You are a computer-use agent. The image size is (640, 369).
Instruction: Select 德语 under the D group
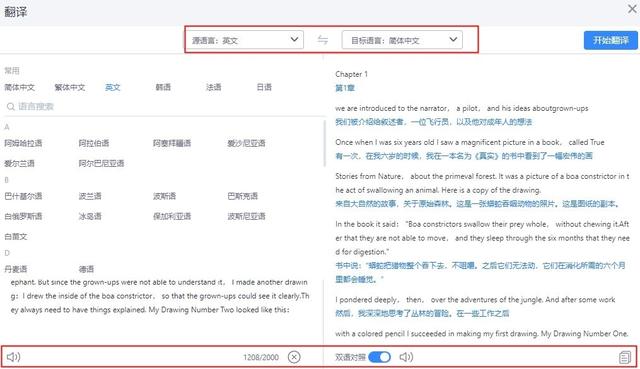[86, 269]
